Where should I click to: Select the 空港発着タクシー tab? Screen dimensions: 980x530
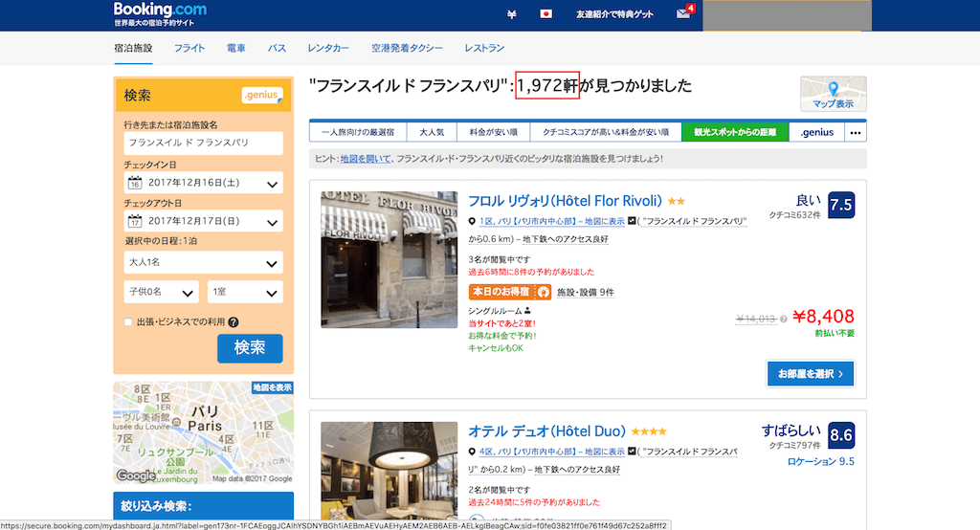407,48
